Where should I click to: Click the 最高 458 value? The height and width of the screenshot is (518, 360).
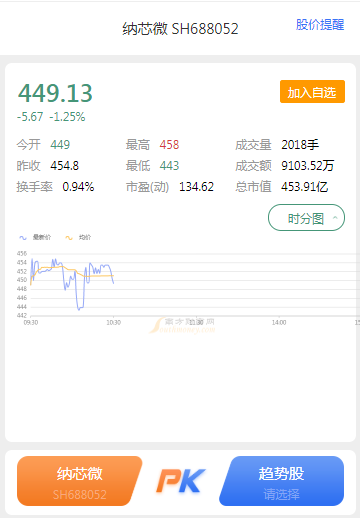169,145
